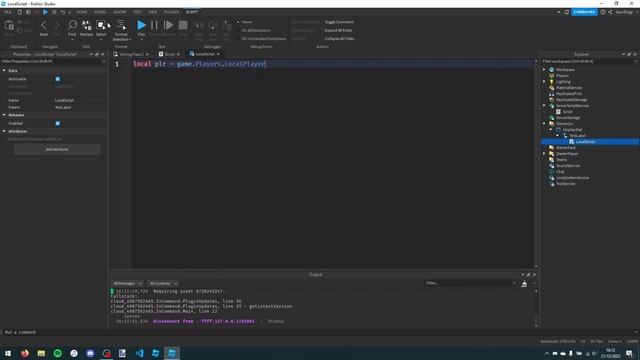
Task: Collapse the Attributes section in Properties
Action: (x=4, y=131)
